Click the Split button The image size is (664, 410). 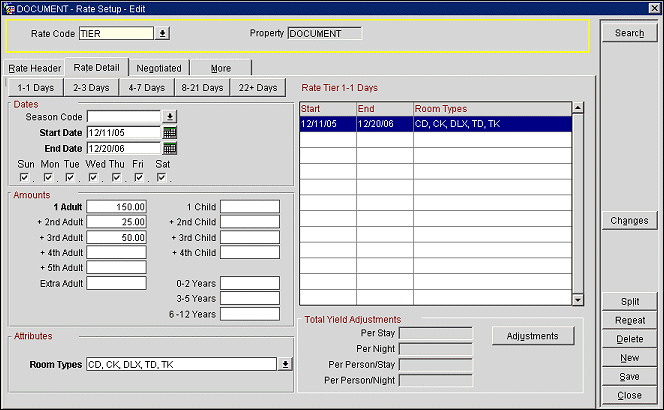click(x=629, y=301)
